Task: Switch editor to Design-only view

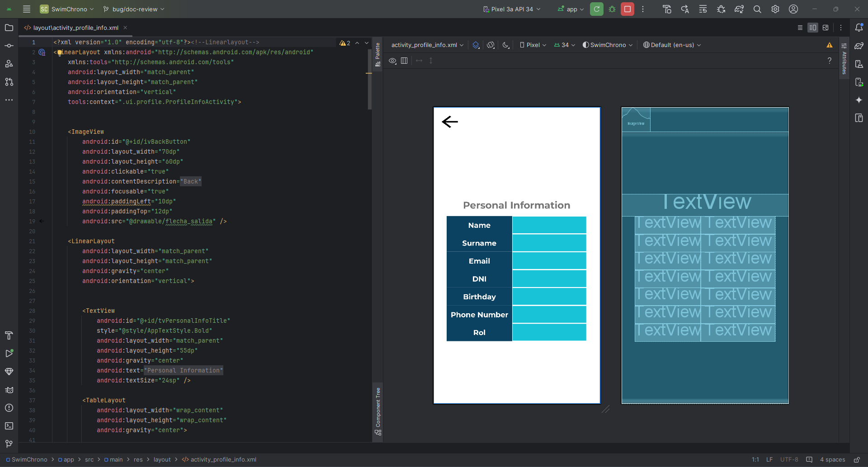Action: pyautogui.click(x=826, y=28)
